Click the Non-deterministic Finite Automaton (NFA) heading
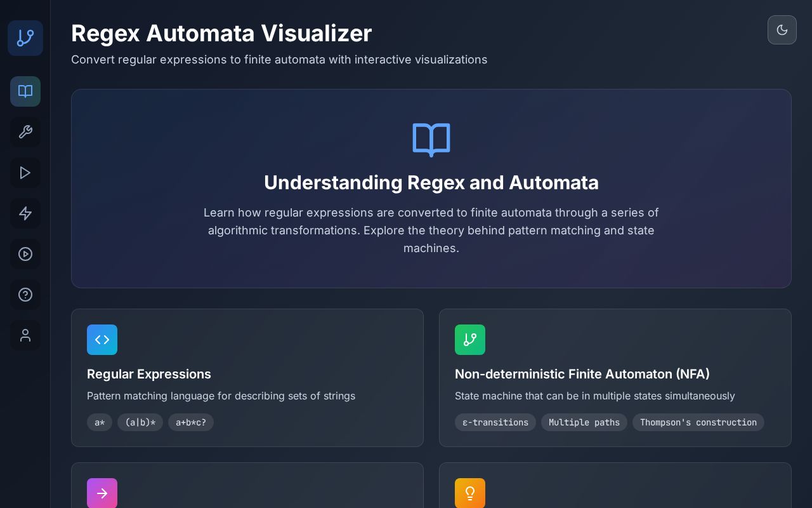This screenshot has height=508, width=812. (x=582, y=374)
